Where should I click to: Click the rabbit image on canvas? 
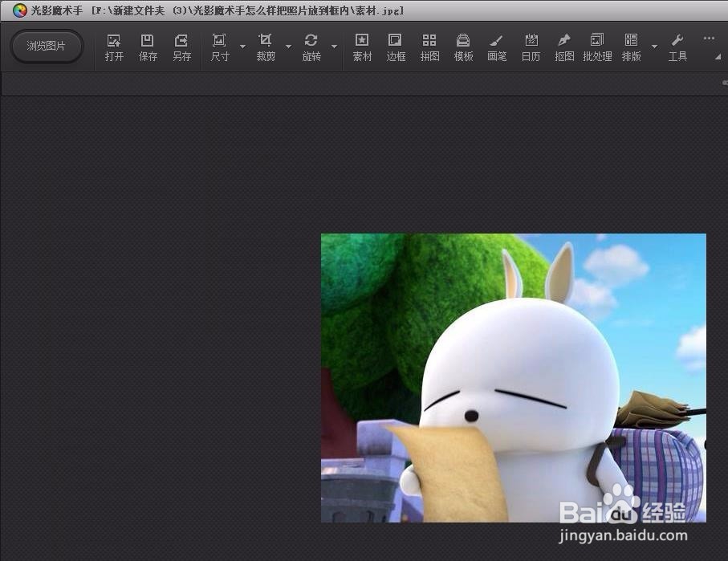click(514, 378)
